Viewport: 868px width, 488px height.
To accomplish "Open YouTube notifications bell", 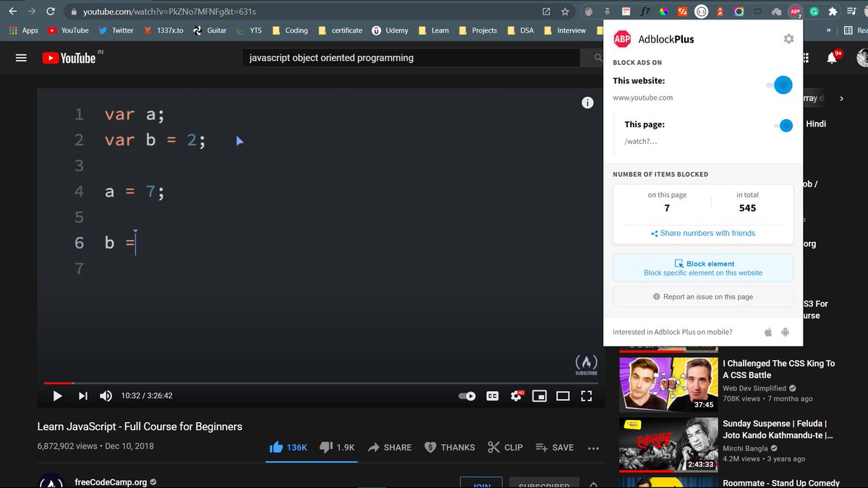I will tap(832, 58).
